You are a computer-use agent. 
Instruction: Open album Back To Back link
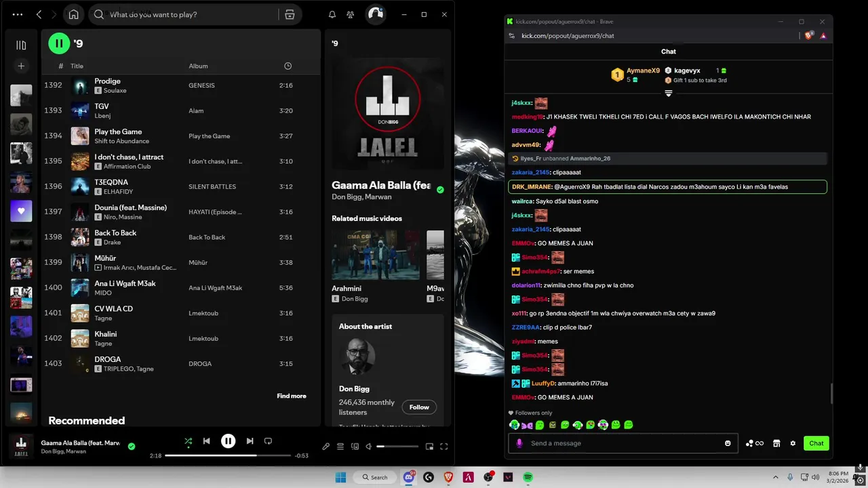[207, 237]
